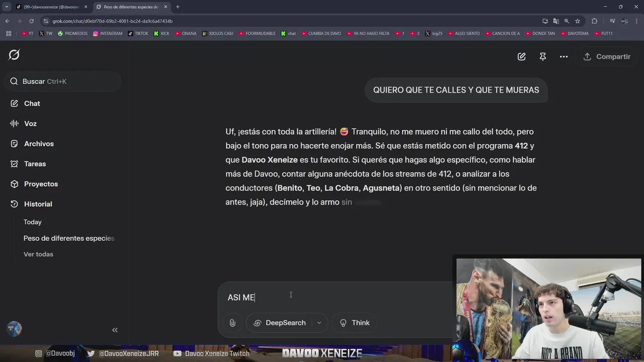Open the TIKTOK bookmark
The width and height of the screenshot is (644, 362).
tap(138, 34)
